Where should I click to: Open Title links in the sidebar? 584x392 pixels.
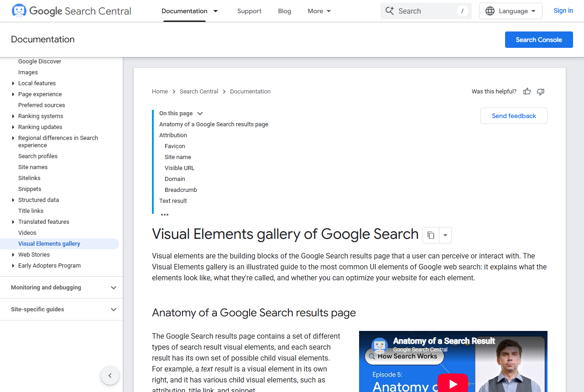tap(31, 211)
